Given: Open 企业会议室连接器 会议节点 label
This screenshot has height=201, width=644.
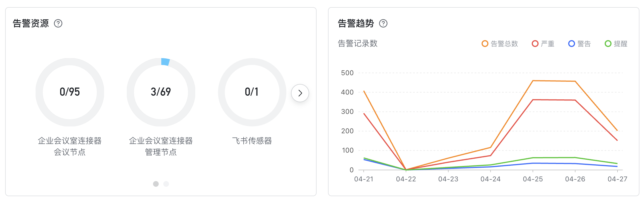Looking at the screenshot, I should (70, 146).
